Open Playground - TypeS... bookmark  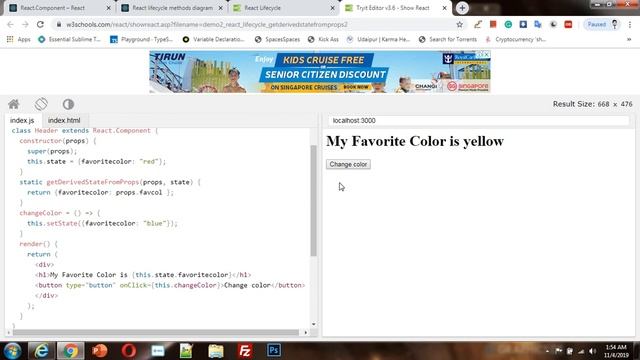click(x=142, y=39)
